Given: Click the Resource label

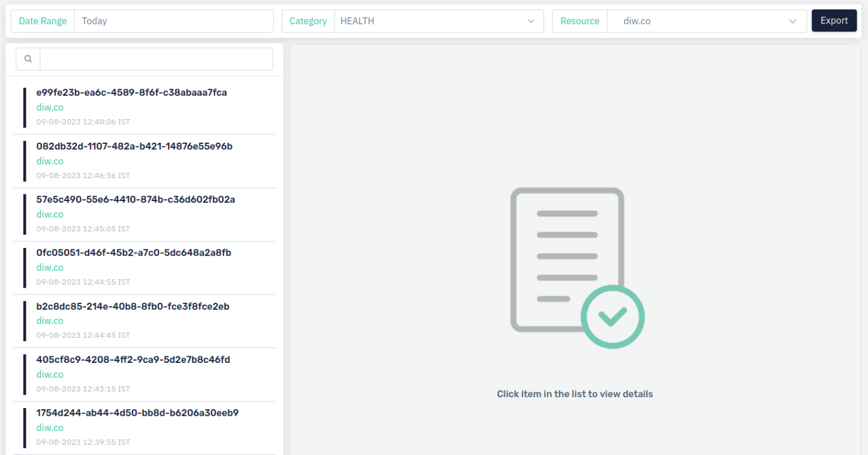Looking at the screenshot, I should tap(580, 21).
